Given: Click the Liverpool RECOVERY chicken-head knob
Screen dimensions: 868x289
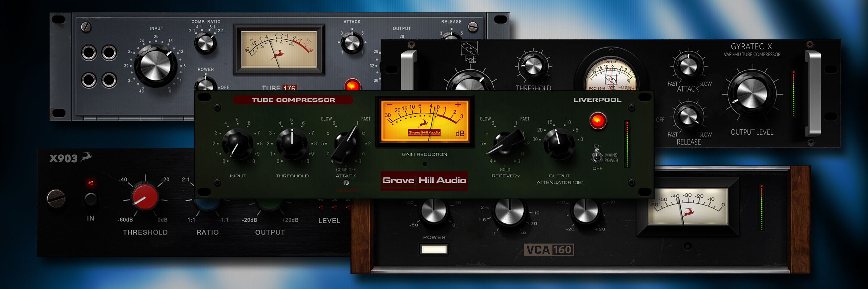Looking at the screenshot, I should (x=506, y=143).
